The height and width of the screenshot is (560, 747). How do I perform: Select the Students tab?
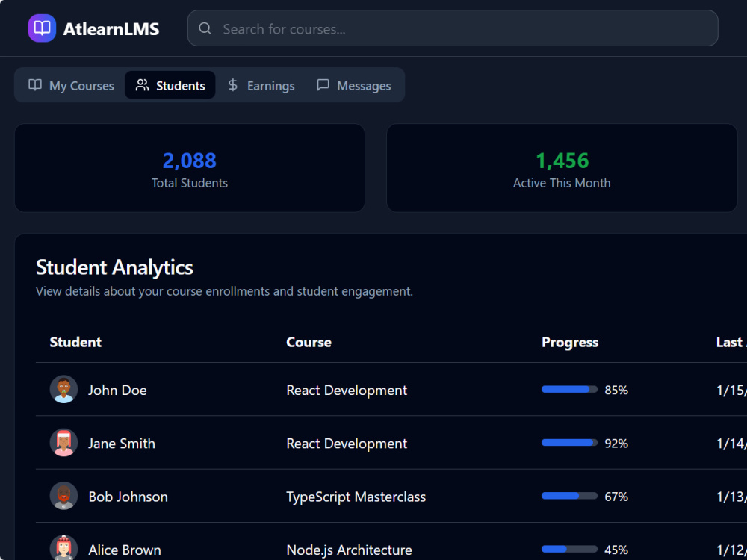click(x=170, y=85)
